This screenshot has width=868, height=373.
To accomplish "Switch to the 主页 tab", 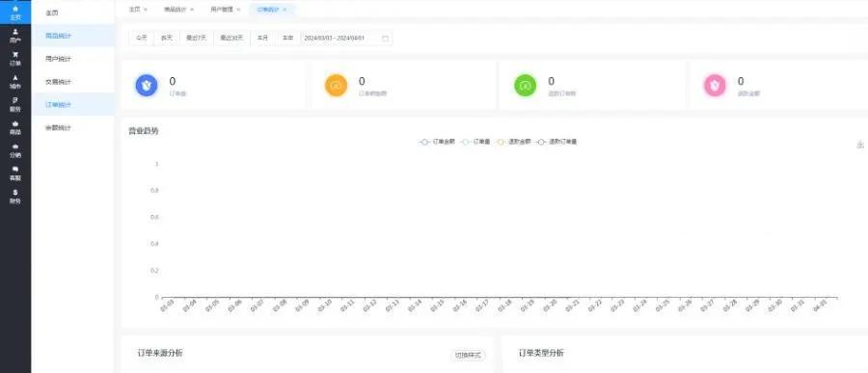I will tap(134, 10).
